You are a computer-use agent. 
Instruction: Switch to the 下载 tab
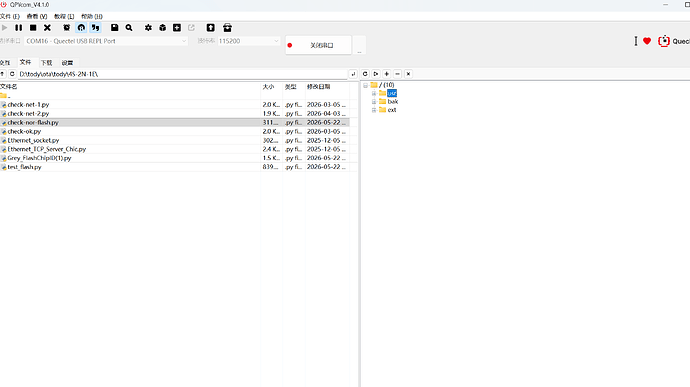click(46, 63)
